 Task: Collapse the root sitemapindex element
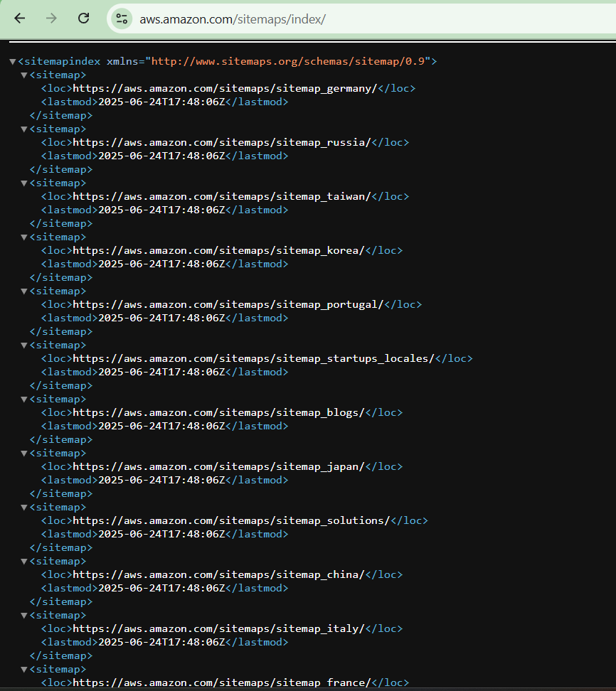[13, 62]
